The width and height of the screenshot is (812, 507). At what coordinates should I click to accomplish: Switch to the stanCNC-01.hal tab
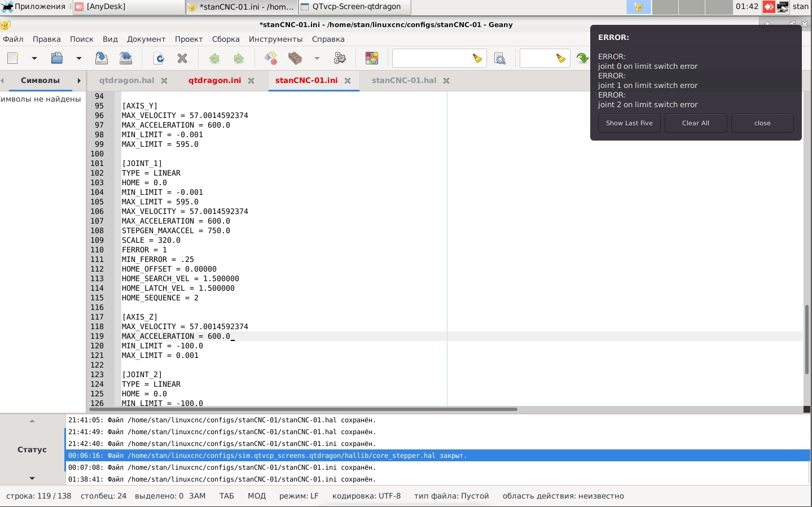[403, 80]
